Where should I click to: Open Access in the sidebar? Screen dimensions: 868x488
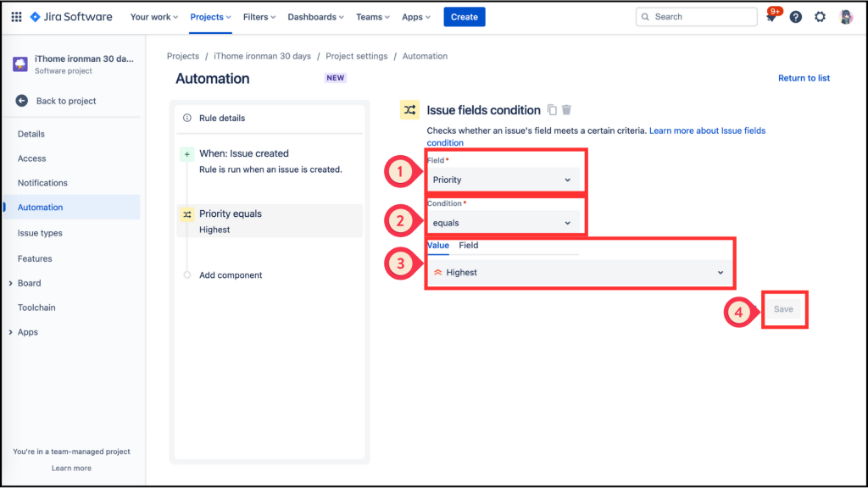pos(31,158)
